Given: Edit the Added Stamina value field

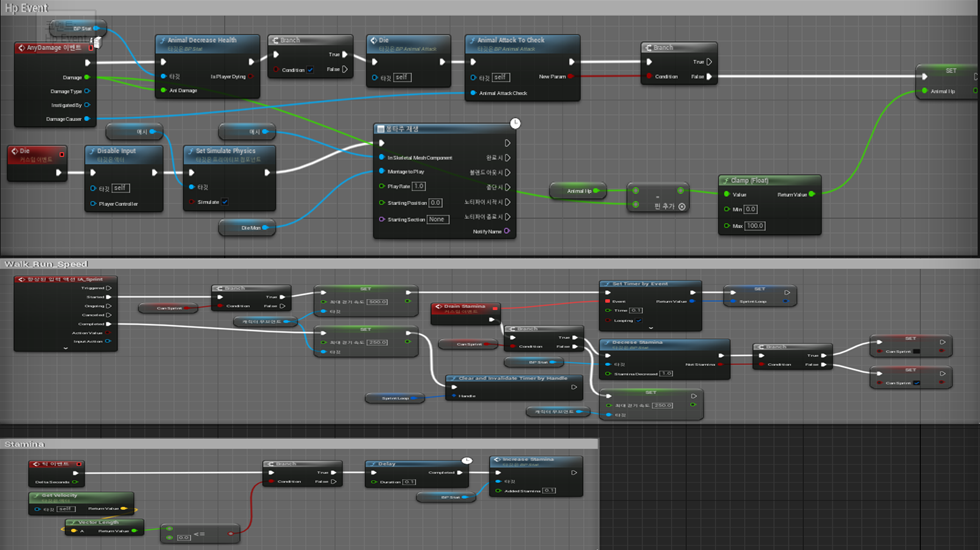Looking at the screenshot, I should [549, 491].
